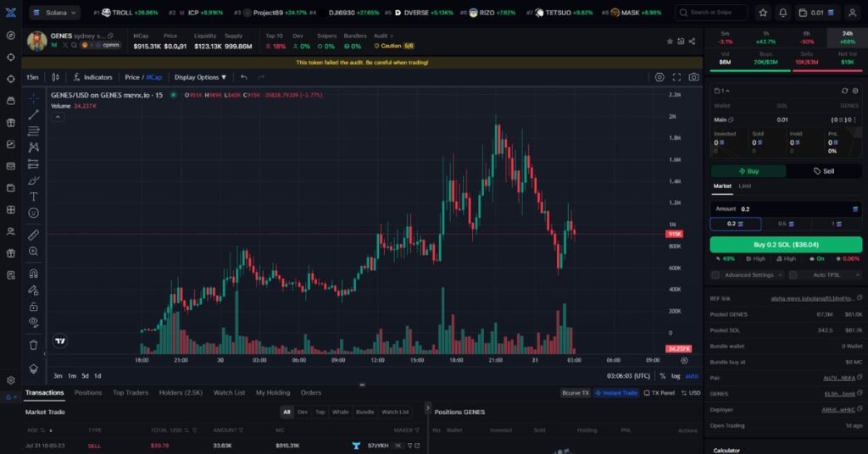Select the pattern drawing tool

(34, 147)
